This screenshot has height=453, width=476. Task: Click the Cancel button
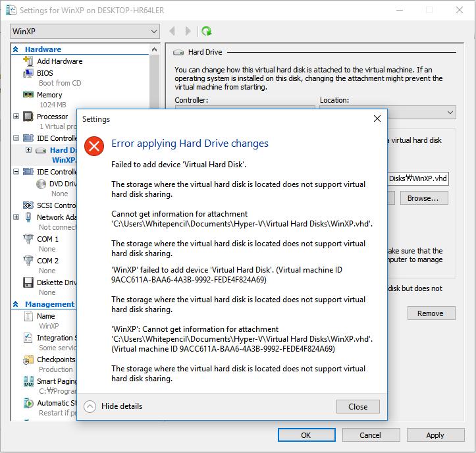point(371,435)
